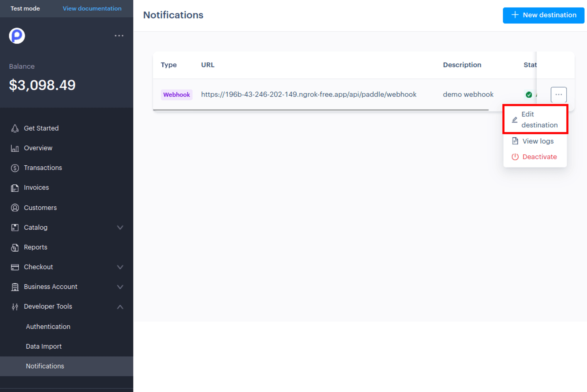
Task: Open View documentation
Action: pyautogui.click(x=92, y=9)
